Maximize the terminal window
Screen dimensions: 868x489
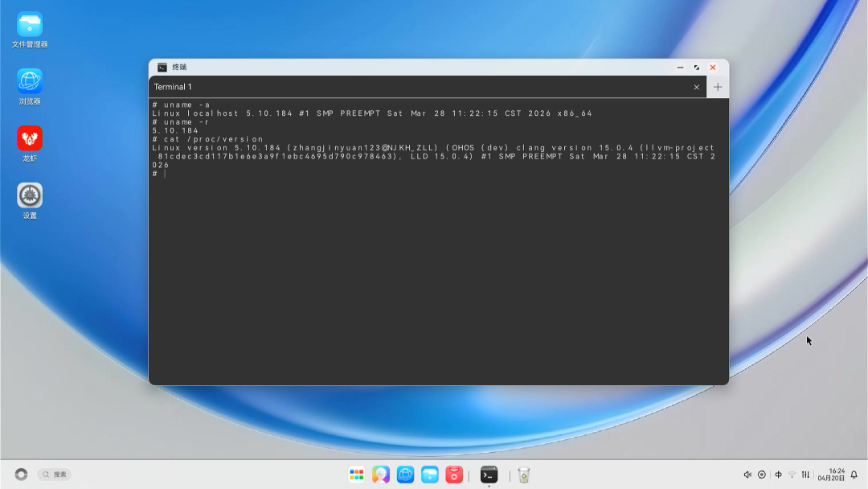tap(696, 67)
